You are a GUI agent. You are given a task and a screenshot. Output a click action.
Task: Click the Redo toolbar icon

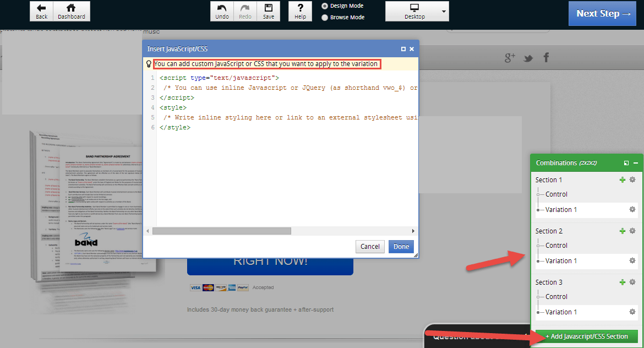(244, 11)
